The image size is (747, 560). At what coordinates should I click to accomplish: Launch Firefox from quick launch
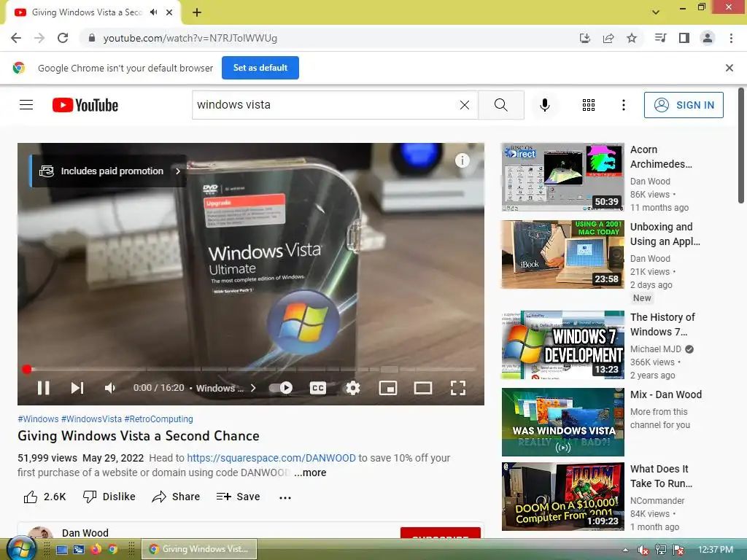pyautogui.click(x=96, y=549)
